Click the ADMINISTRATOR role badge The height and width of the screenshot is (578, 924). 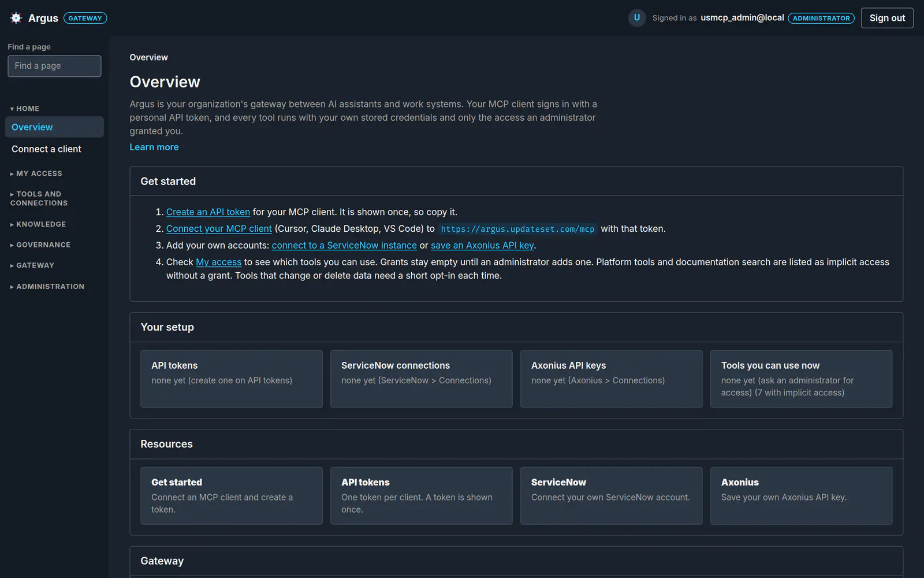(x=821, y=18)
